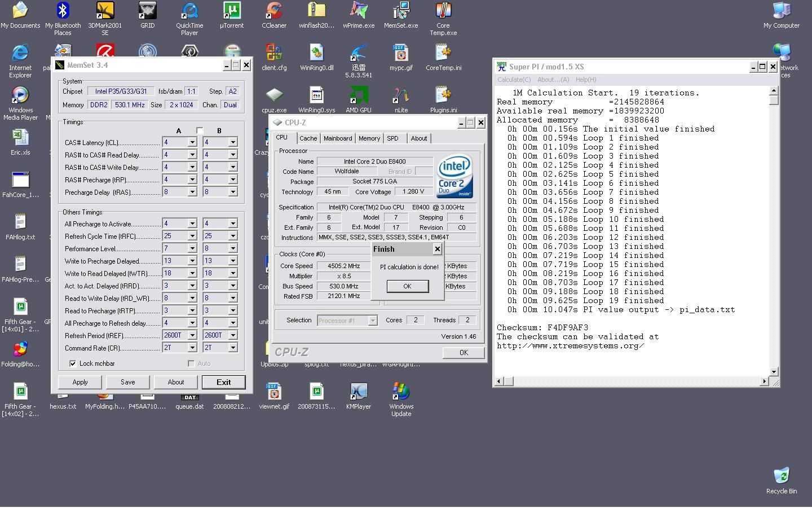Click the Super PI vertical scrollbar down arrow
This screenshot has height=508, width=812.
pos(774,371)
